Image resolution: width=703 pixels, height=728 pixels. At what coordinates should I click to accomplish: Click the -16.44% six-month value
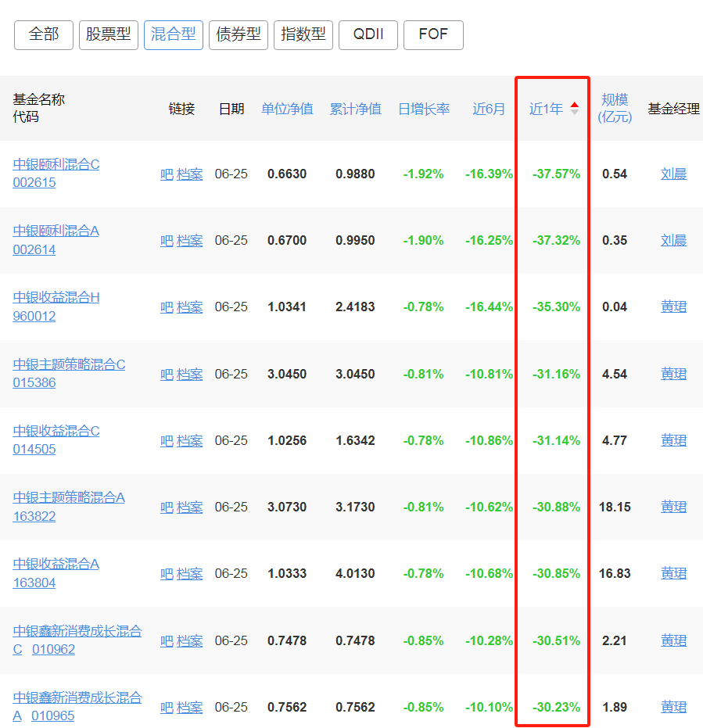click(489, 307)
